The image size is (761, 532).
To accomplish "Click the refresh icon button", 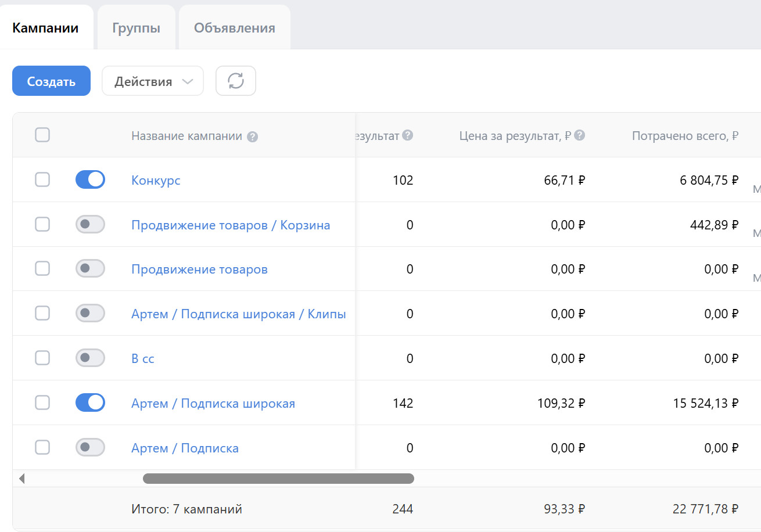I will (236, 81).
